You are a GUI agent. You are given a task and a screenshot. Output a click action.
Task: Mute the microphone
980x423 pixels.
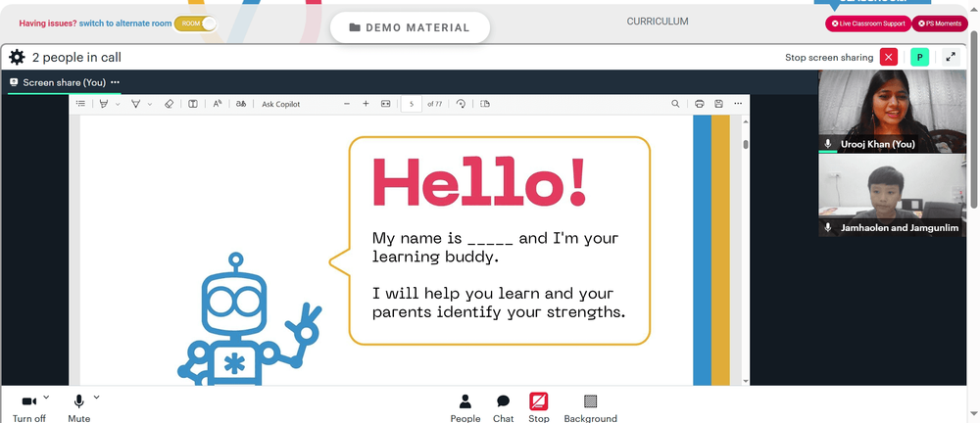pyautogui.click(x=78, y=408)
